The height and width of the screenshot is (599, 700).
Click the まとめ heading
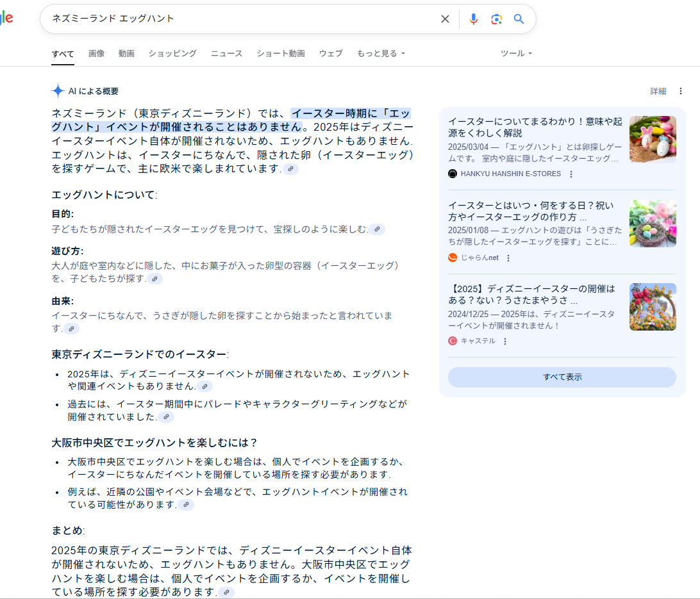pyautogui.click(x=68, y=530)
